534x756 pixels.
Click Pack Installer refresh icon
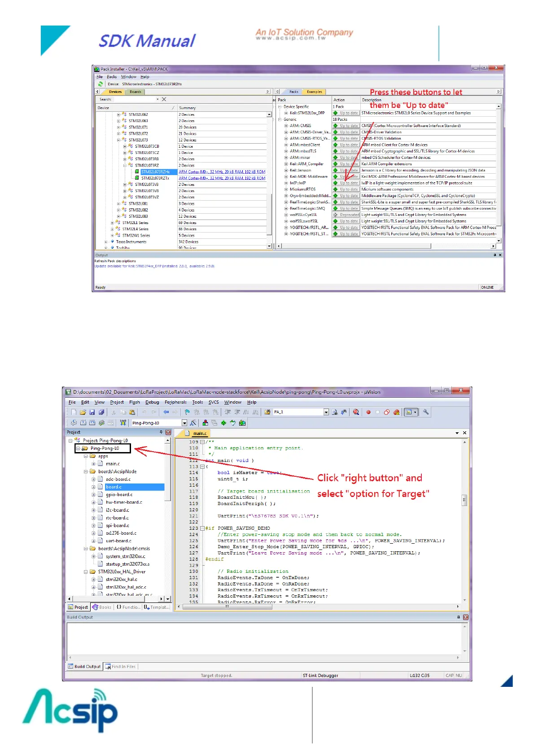[101, 84]
